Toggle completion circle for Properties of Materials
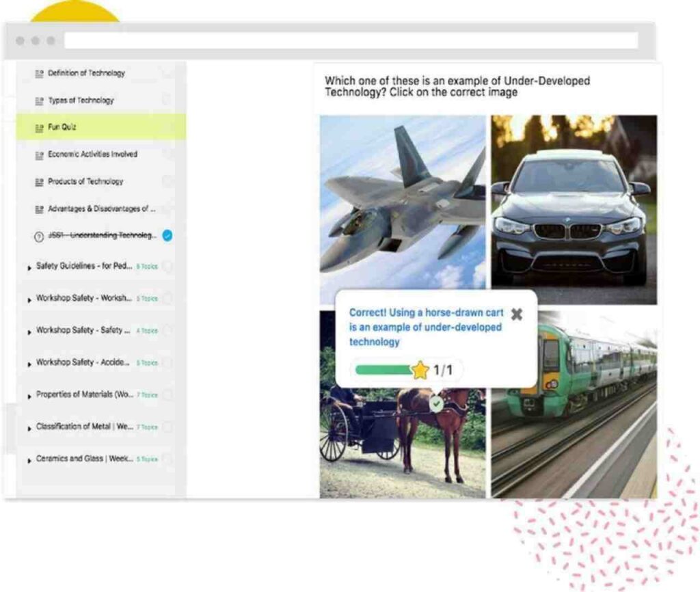The height and width of the screenshot is (592, 700). pyautogui.click(x=168, y=394)
